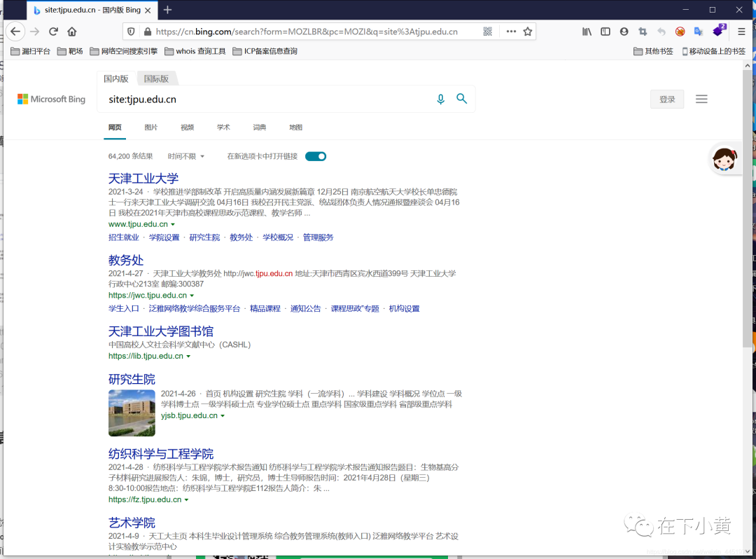Reload the current Bing page
Screen dimensions: 756x559
(x=53, y=32)
